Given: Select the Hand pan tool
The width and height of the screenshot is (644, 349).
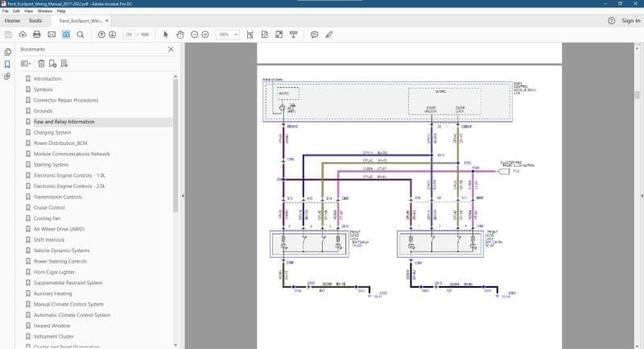Looking at the screenshot, I should point(180,35).
